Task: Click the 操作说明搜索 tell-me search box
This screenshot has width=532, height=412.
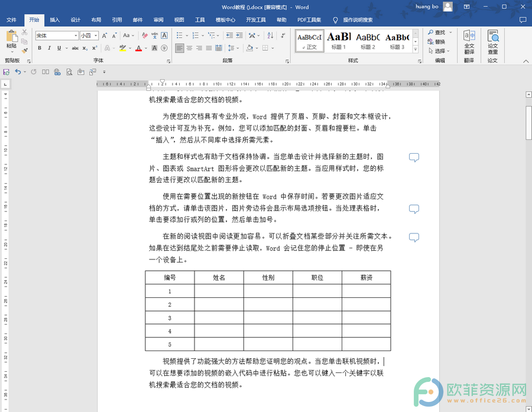Action: pyautogui.click(x=358, y=20)
